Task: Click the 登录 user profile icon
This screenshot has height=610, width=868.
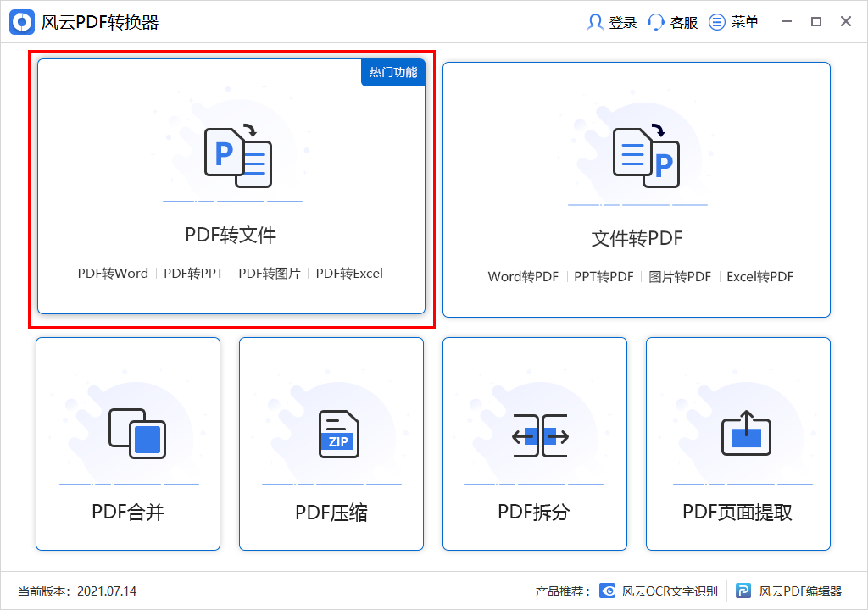Action: 595,22
